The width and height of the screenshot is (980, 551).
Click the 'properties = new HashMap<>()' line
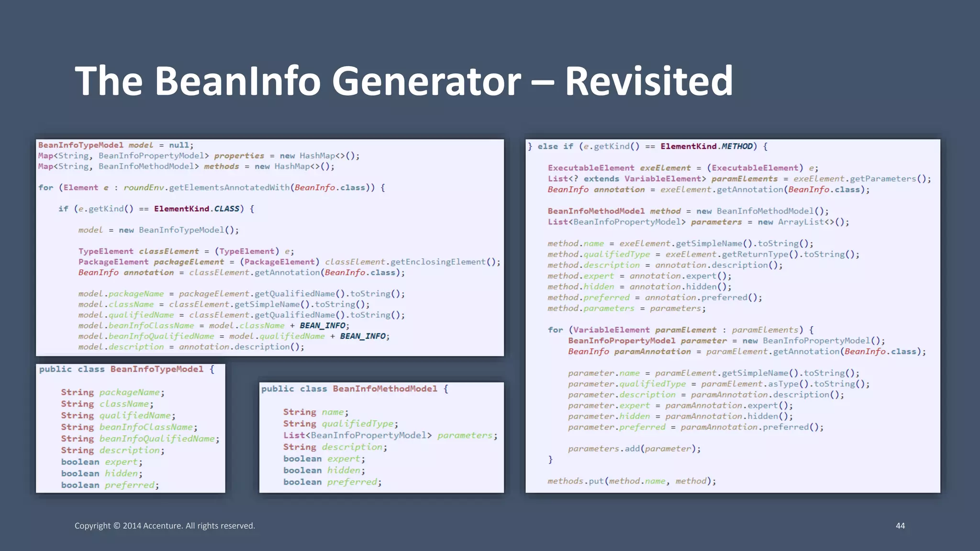[x=199, y=156]
